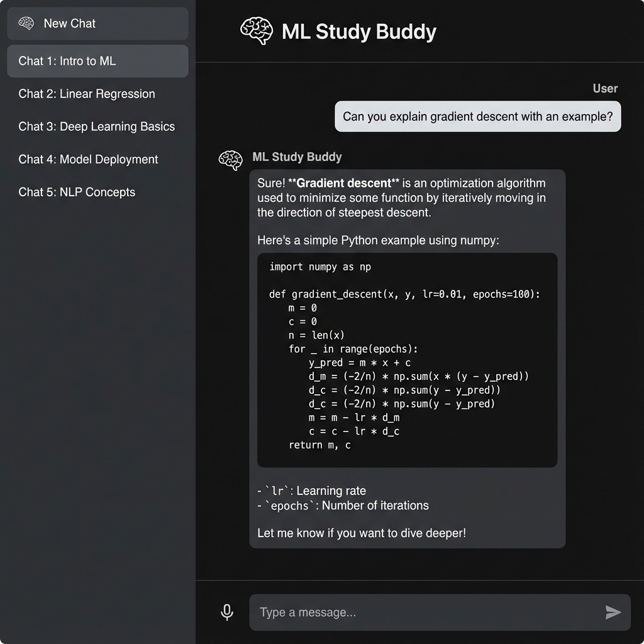The height and width of the screenshot is (644, 644).
Task: Click the assistant name above the reply
Action: [297, 157]
